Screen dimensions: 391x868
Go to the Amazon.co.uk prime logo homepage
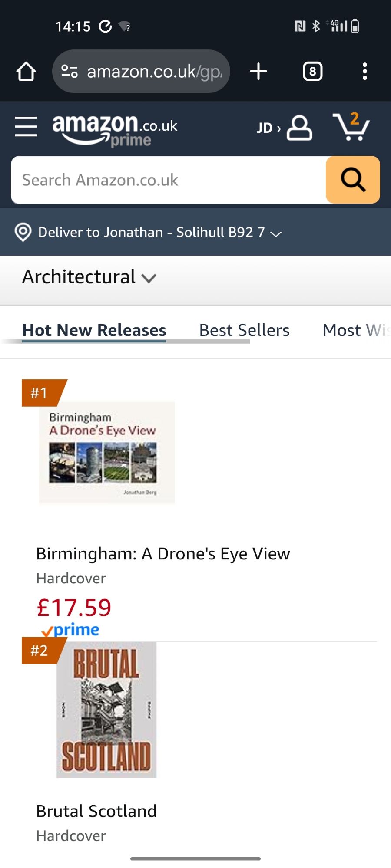point(115,129)
